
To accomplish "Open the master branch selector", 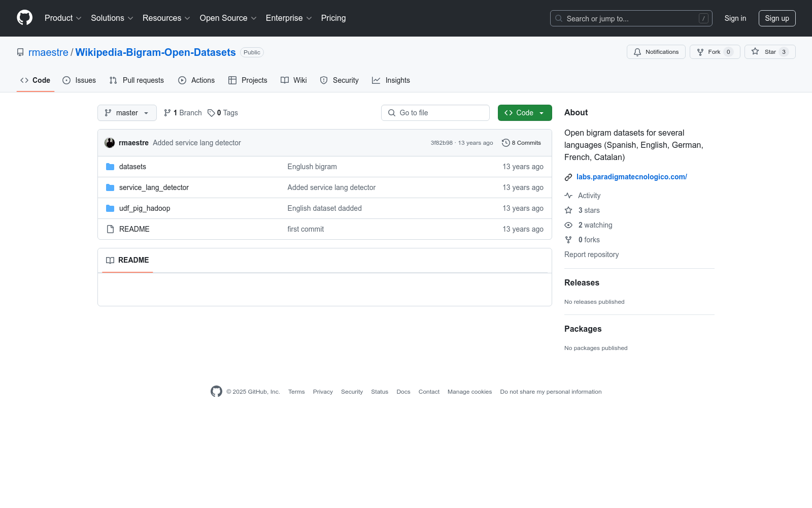I will 127,113.
